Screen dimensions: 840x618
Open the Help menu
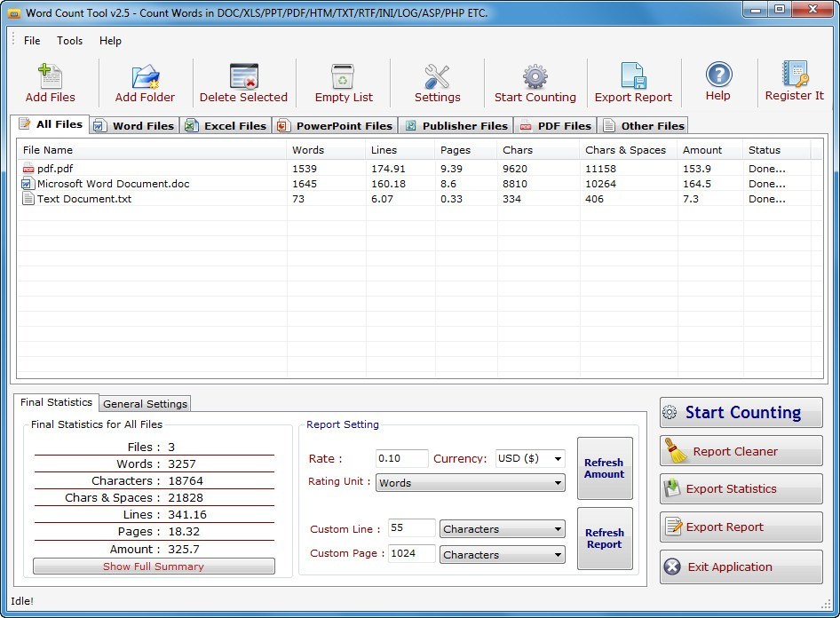(x=110, y=41)
